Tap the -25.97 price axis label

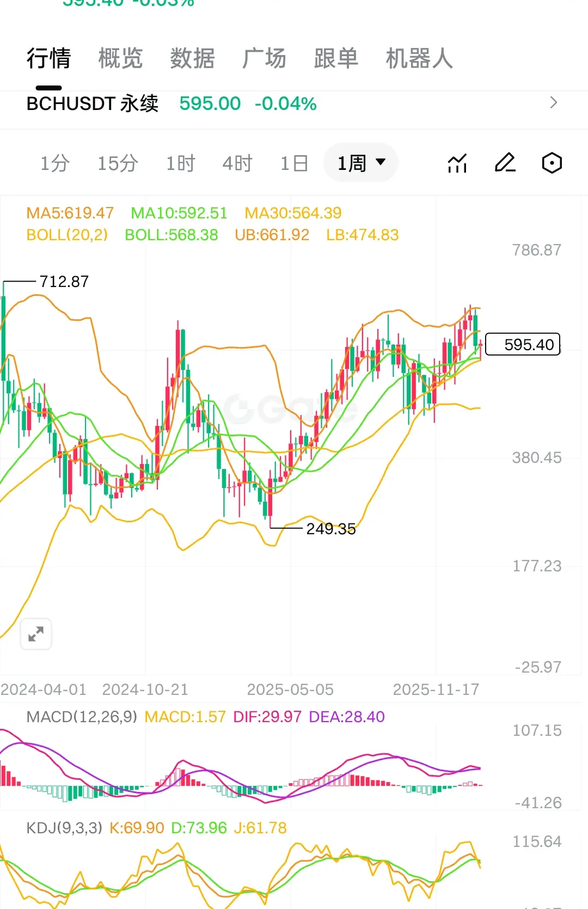(x=538, y=667)
